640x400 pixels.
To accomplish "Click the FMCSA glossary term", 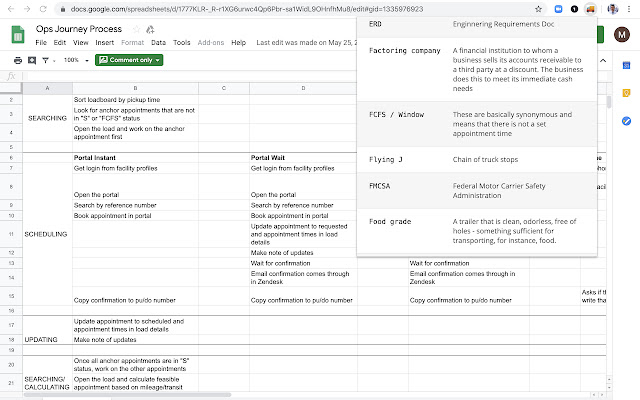I will (x=380, y=186).
